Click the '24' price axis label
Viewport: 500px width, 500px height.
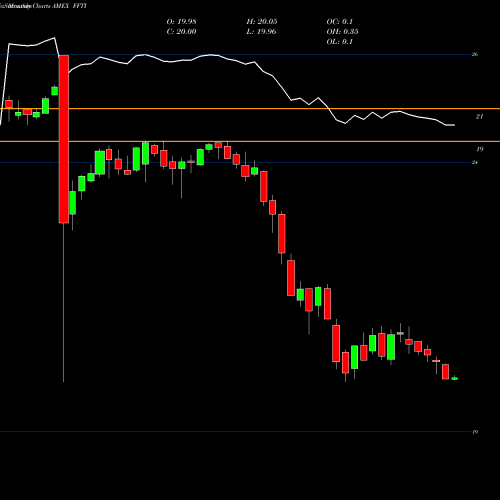475,162
